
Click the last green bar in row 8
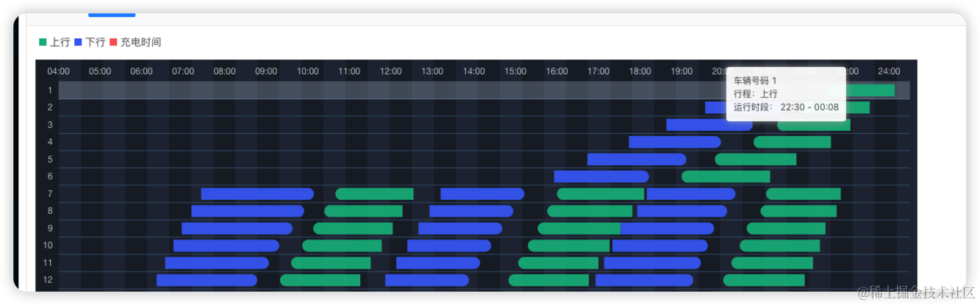798,211
